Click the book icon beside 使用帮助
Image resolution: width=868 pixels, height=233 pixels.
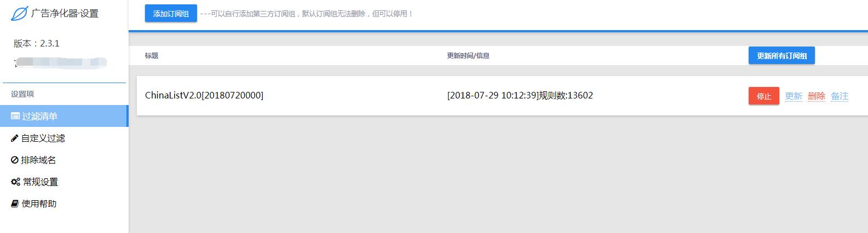[x=15, y=204]
